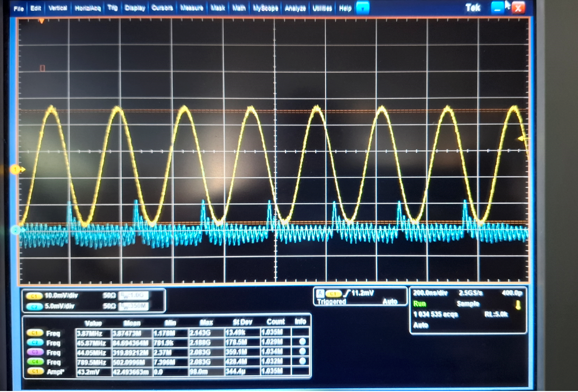The image size is (578, 392).
Task: Open the Help menu
Action: (x=345, y=8)
